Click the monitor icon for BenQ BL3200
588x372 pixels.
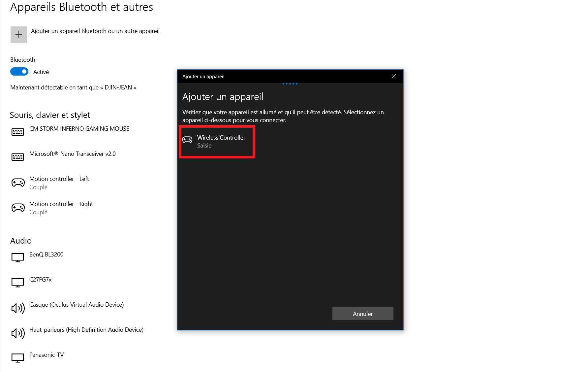click(18, 257)
